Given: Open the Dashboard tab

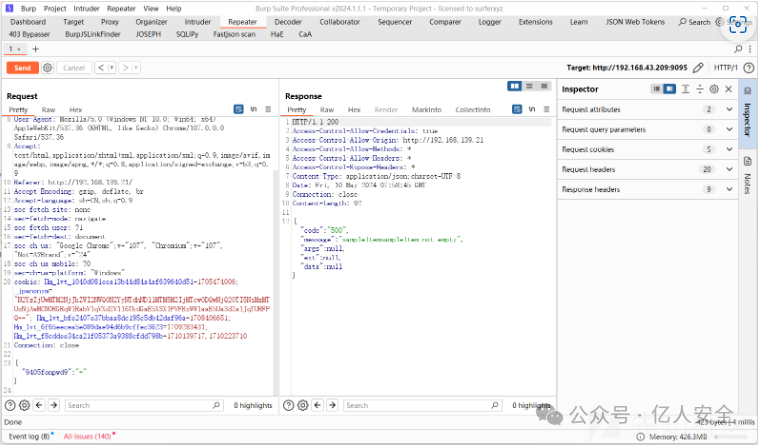Looking at the screenshot, I should pos(28,22).
